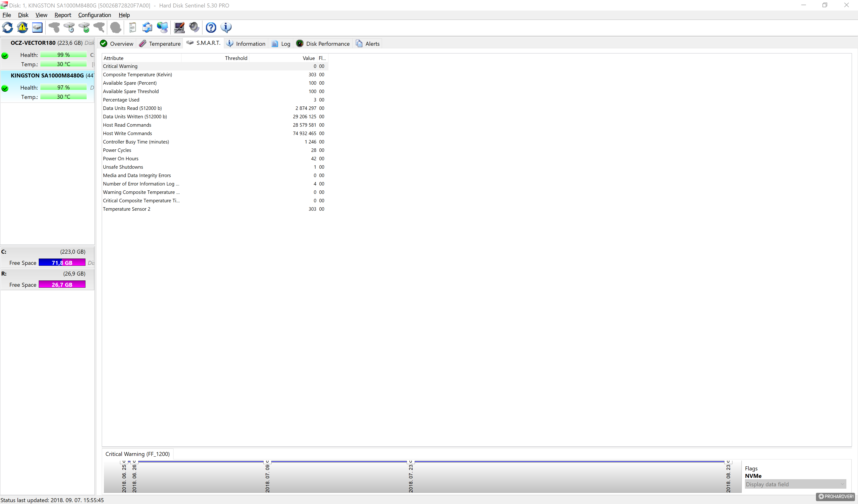Viewport: 858px width, 504px height.
Task: Click the disk drive panel toolbar icon
Action: (x=37, y=28)
